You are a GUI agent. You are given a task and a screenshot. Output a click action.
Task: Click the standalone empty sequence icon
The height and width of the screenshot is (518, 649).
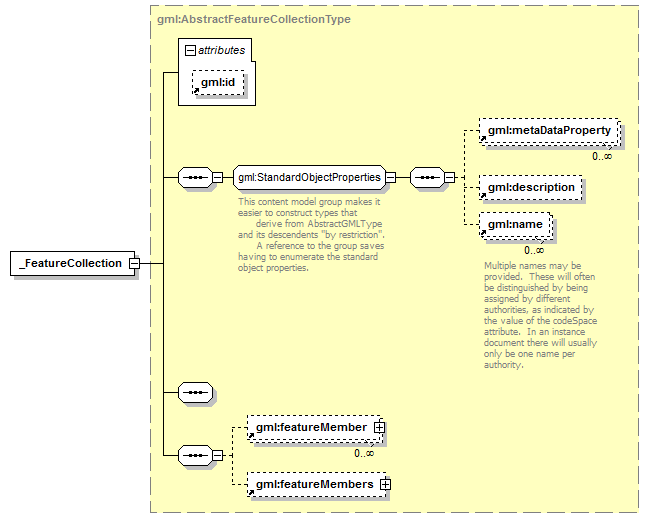193,392
